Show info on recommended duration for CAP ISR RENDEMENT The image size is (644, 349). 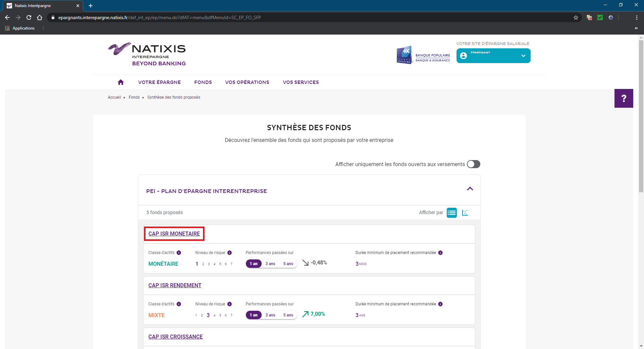[440, 304]
